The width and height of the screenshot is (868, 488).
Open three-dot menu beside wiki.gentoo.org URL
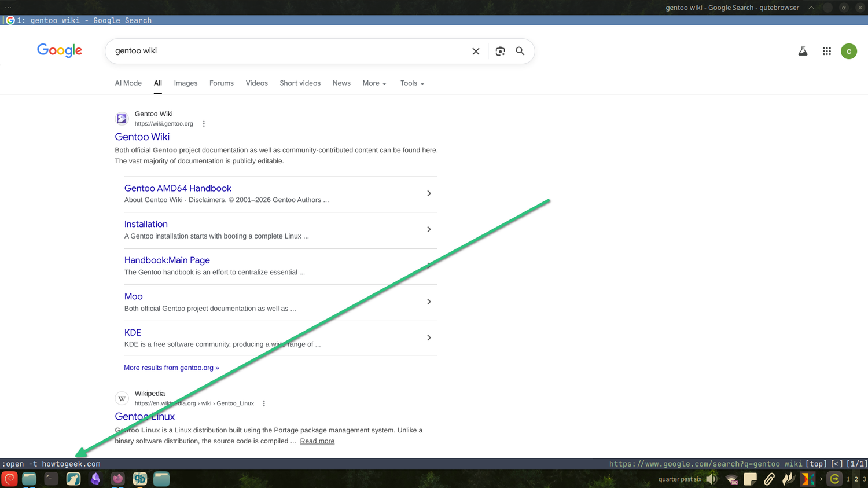[204, 124]
